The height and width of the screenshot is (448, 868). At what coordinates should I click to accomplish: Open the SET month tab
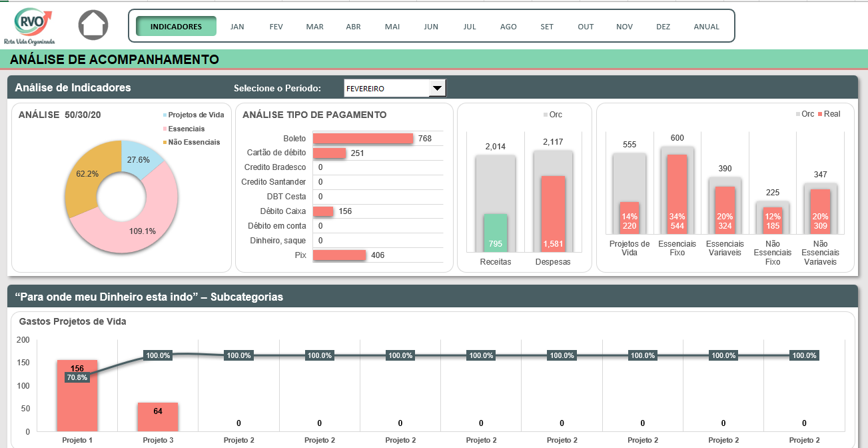point(547,27)
